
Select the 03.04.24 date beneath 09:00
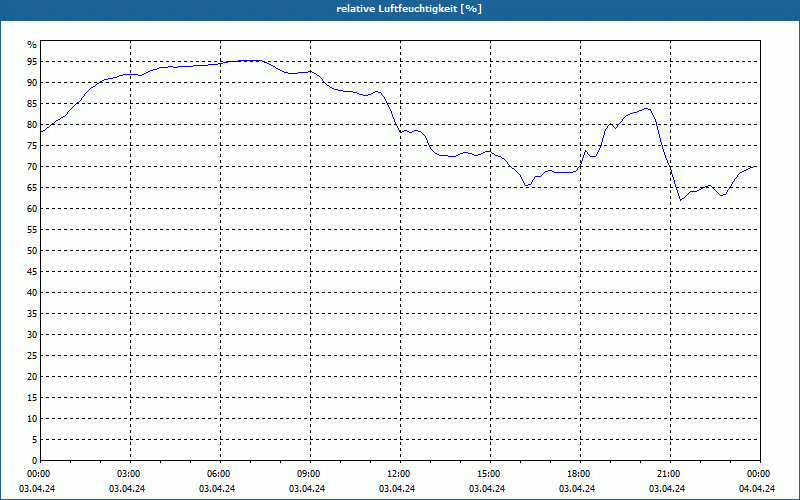tap(307, 489)
